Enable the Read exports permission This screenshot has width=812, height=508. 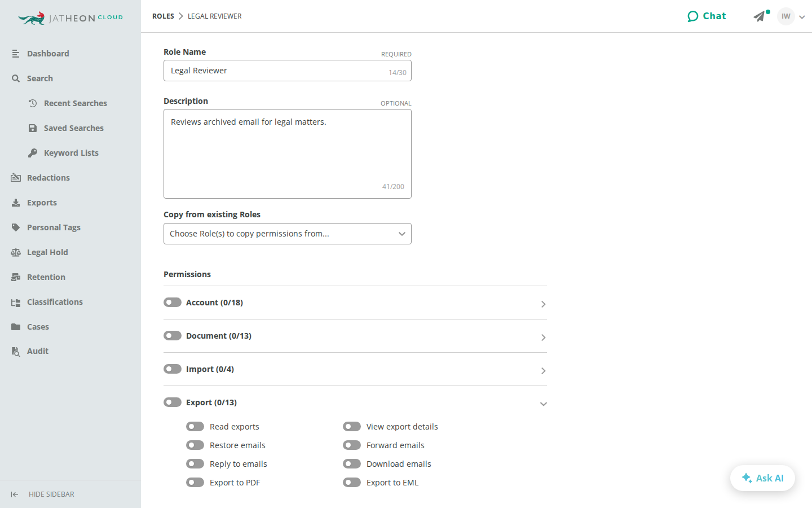point(195,427)
